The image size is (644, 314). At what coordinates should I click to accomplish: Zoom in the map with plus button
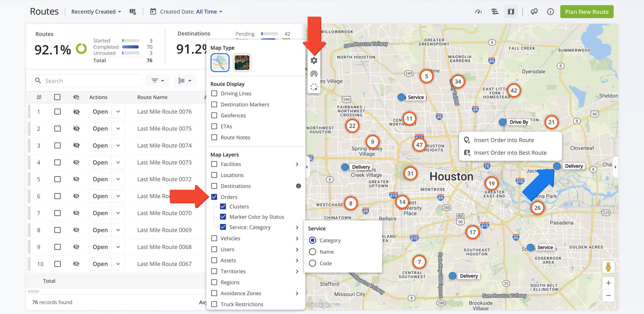pyautogui.click(x=608, y=283)
